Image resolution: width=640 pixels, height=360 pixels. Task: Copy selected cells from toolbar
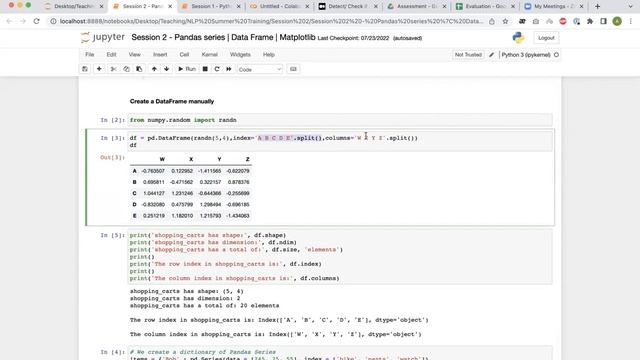(126, 69)
